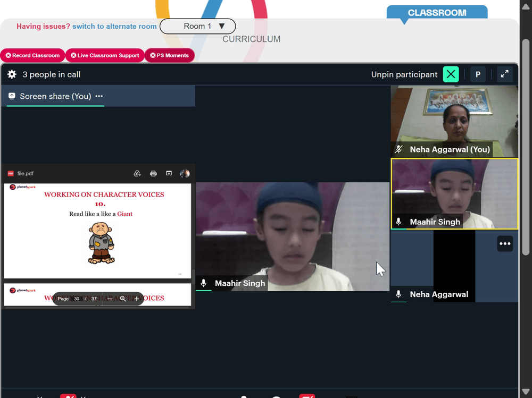532x398 pixels.
Task: Unpin participant with green X button
Action: 451,74
